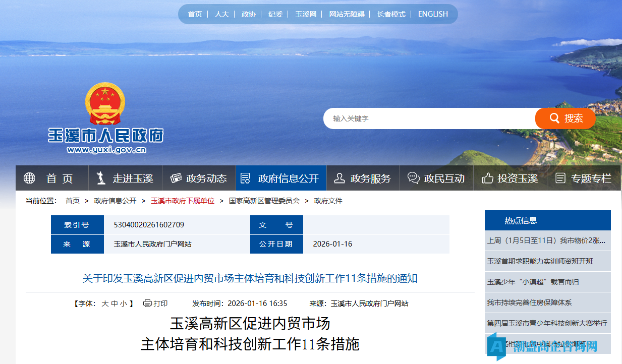Select the globe icon beside 首页
This screenshot has height=364, width=622.
click(x=29, y=177)
